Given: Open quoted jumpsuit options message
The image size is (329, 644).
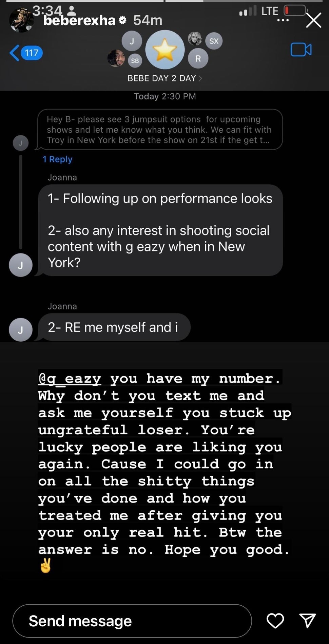Looking at the screenshot, I should pyautogui.click(x=160, y=129).
